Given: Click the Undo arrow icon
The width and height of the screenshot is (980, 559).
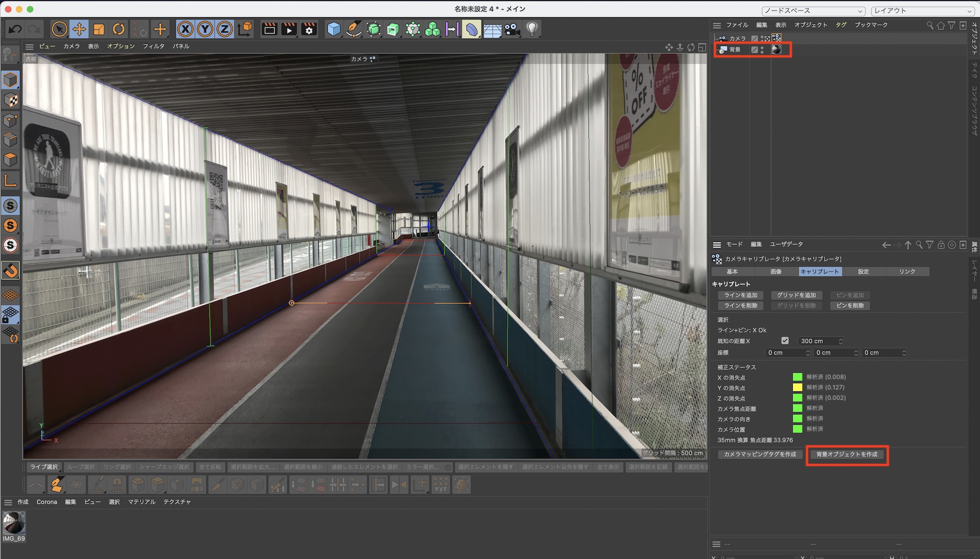Looking at the screenshot, I should pos(15,29).
